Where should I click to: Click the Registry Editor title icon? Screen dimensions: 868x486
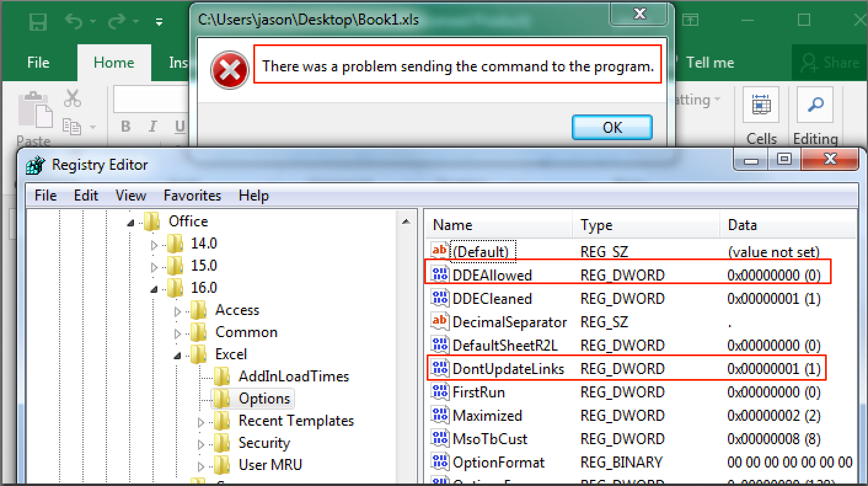[x=36, y=165]
